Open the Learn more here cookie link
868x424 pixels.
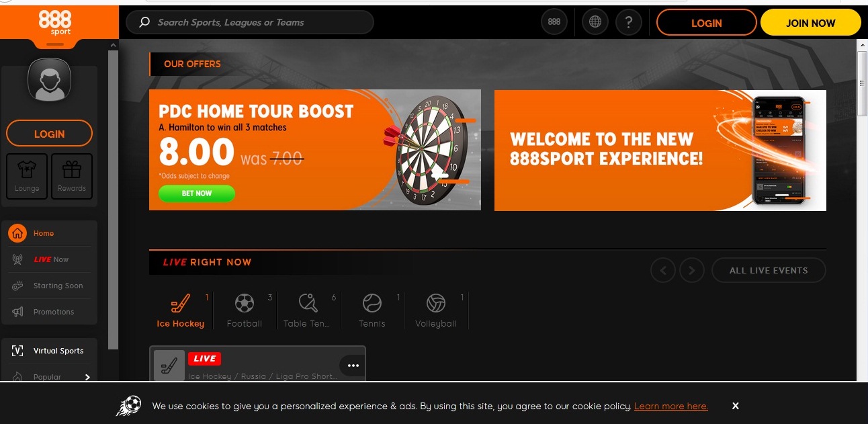pyautogui.click(x=670, y=406)
